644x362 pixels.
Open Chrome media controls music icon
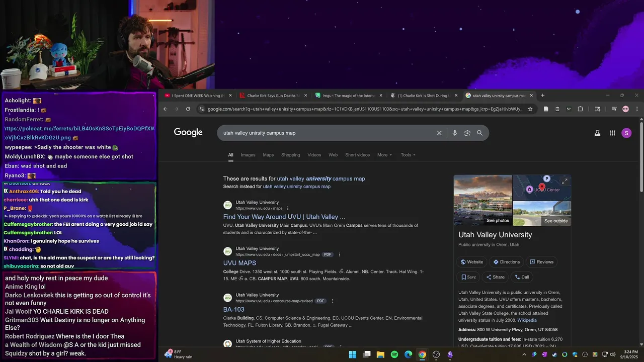(x=614, y=109)
